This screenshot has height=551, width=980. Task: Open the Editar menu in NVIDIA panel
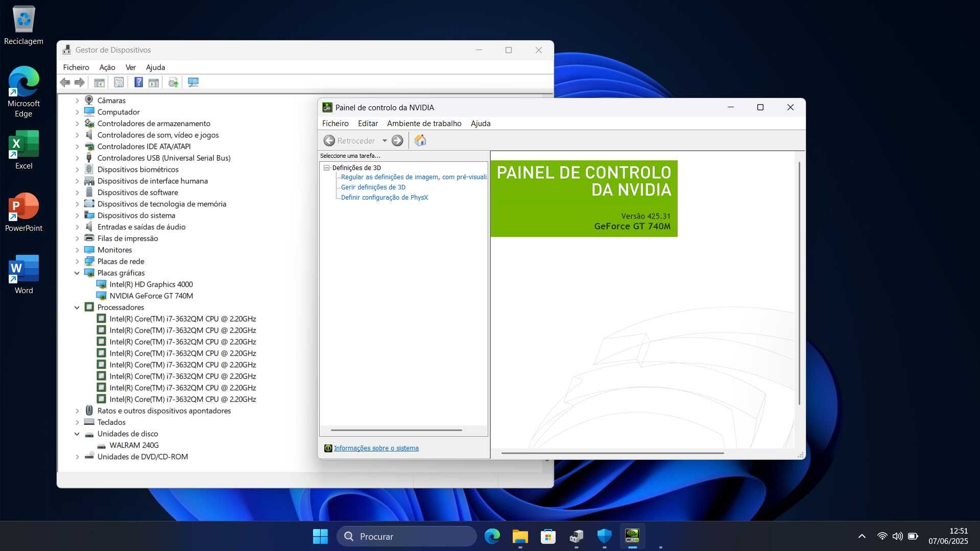pyautogui.click(x=368, y=124)
